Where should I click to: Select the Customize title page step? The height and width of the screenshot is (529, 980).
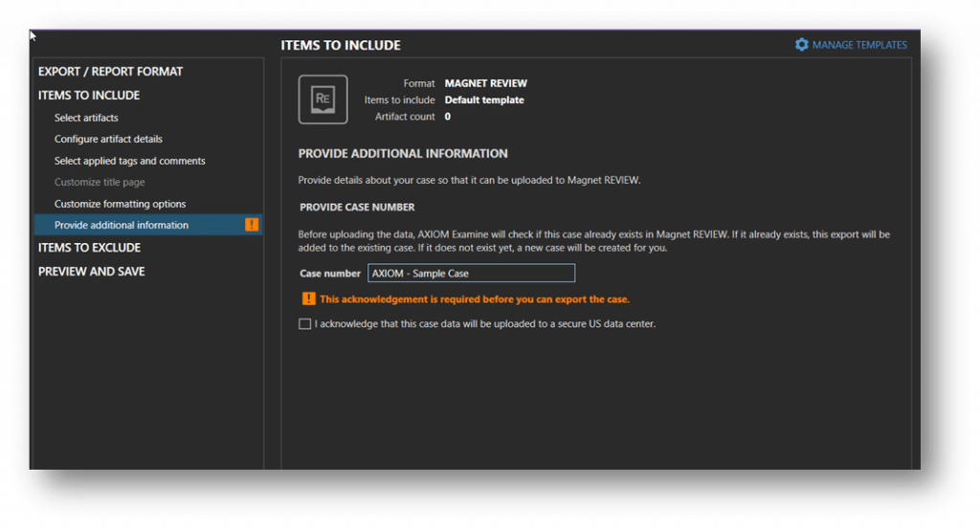coord(100,183)
